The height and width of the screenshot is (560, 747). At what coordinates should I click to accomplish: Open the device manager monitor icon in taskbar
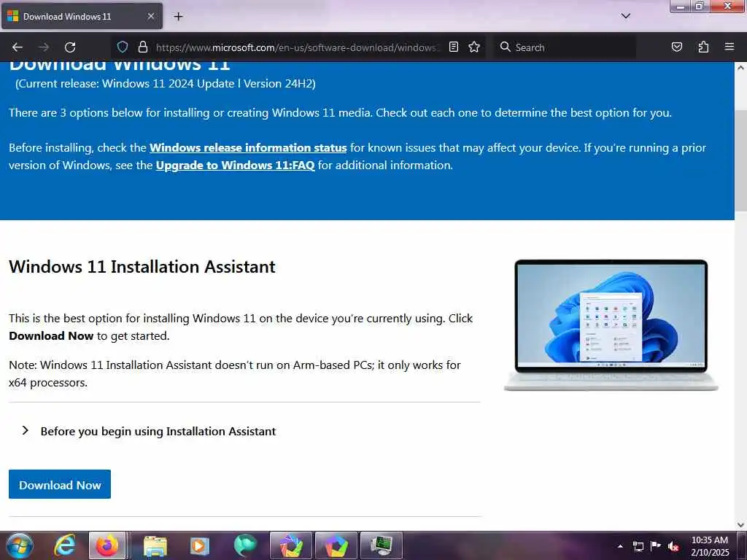[x=381, y=545]
